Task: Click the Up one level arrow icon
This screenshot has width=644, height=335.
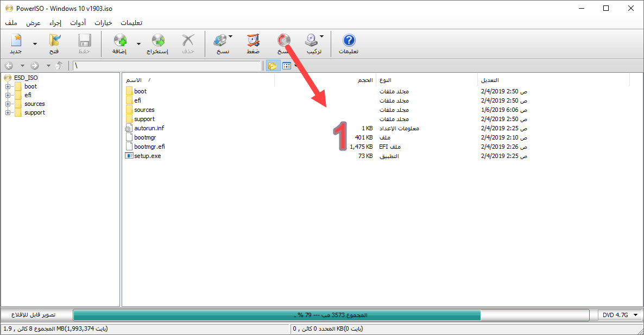Action: (x=60, y=66)
